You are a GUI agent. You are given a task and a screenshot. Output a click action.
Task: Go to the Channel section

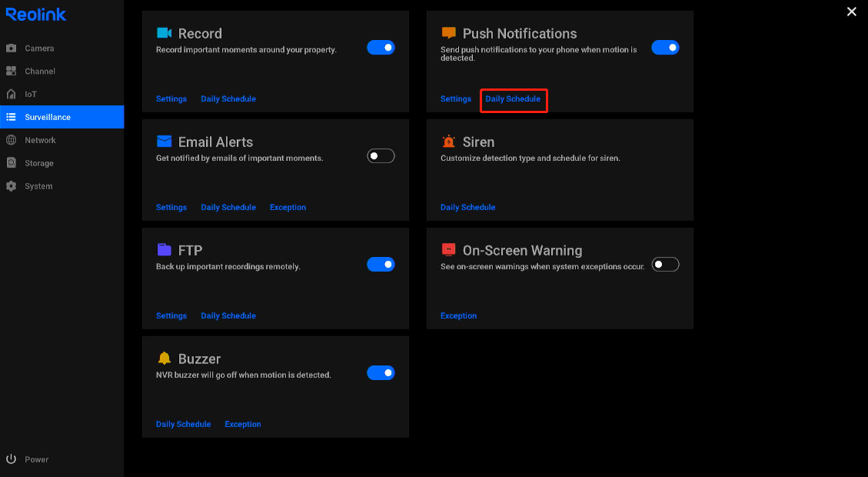click(x=62, y=71)
